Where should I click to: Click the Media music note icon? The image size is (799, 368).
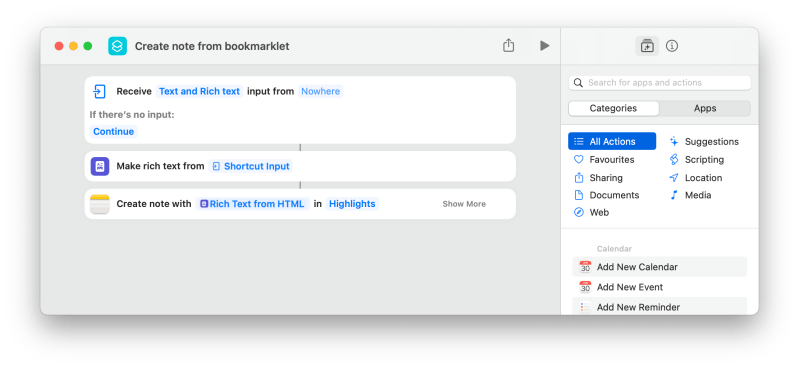point(674,195)
